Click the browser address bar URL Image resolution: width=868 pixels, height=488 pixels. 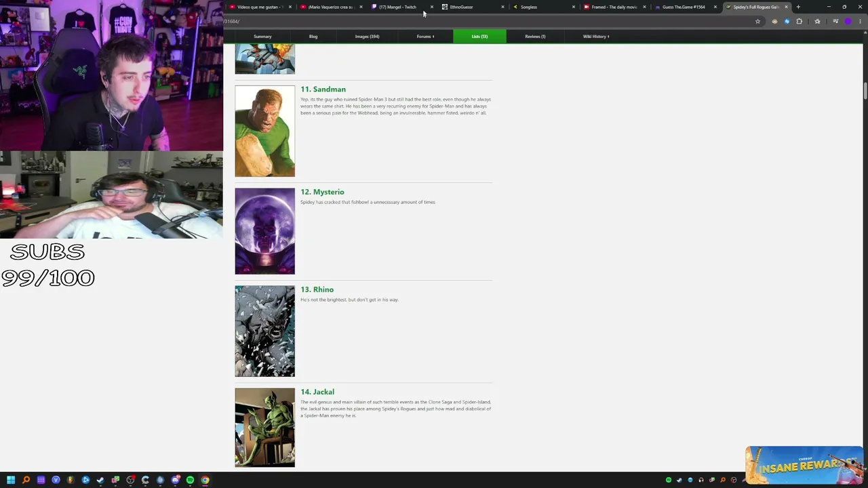pyautogui.click(x=232, y=21)
